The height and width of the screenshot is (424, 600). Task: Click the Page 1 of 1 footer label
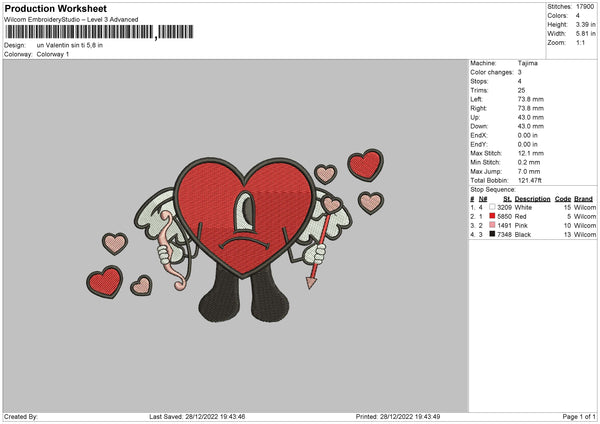(x=576, y=416)
